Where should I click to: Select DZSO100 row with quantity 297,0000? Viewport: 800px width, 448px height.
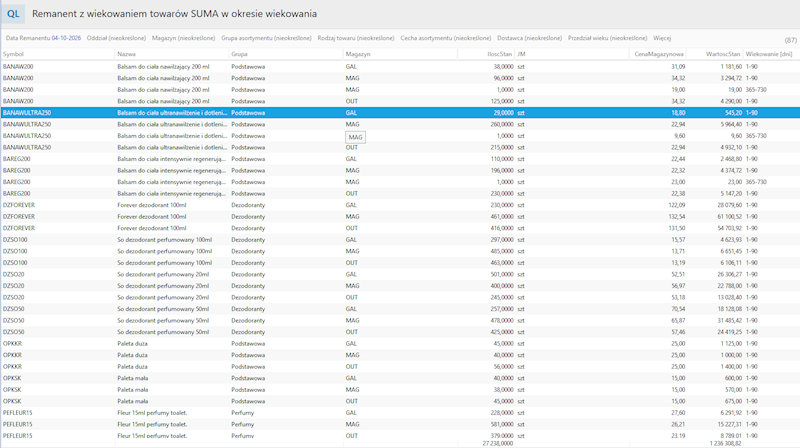(x=400, y=240)
